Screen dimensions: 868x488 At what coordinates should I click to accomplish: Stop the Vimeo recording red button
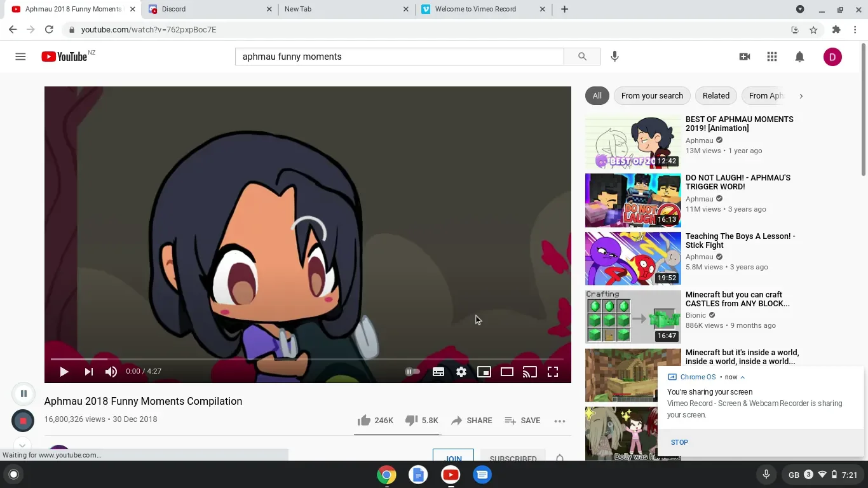coord(23,421)
